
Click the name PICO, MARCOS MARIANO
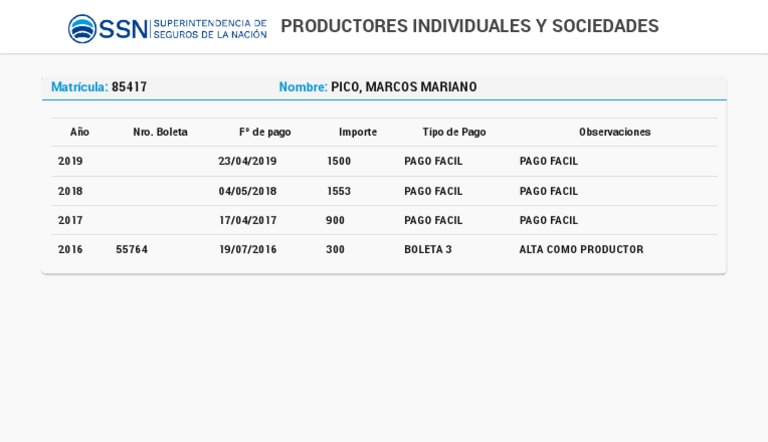404,87
